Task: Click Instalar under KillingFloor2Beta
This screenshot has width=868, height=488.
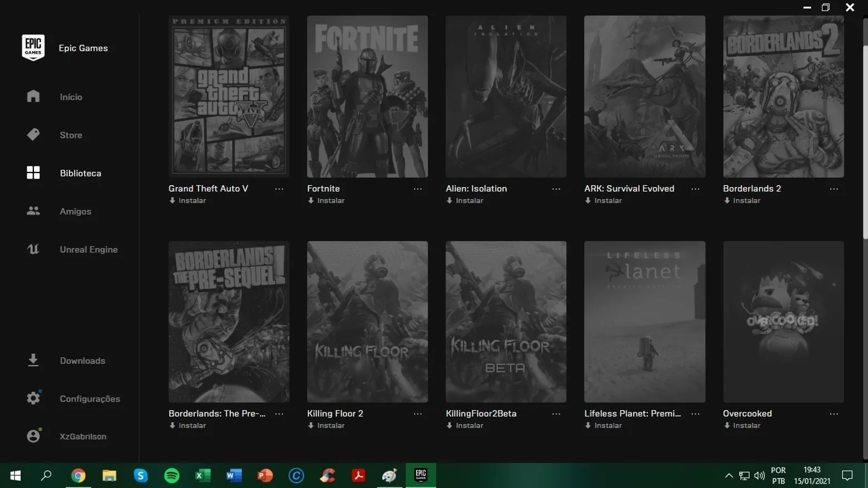Action: point(465,425)
